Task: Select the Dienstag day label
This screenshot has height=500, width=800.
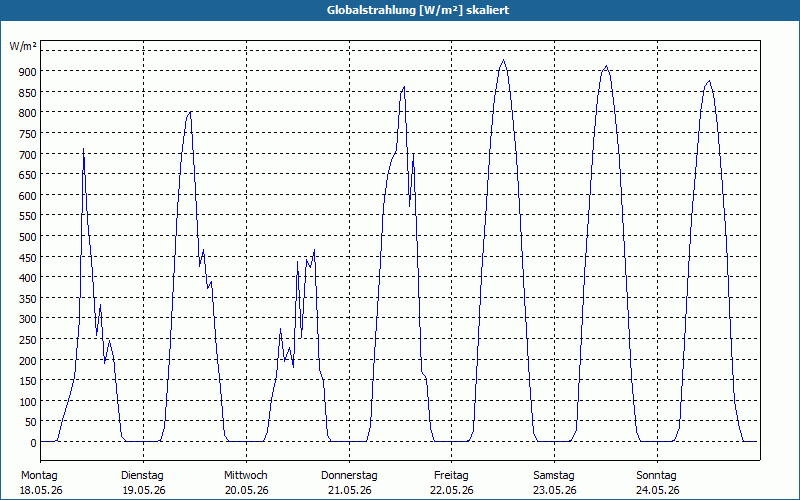Action: [142, 475]
